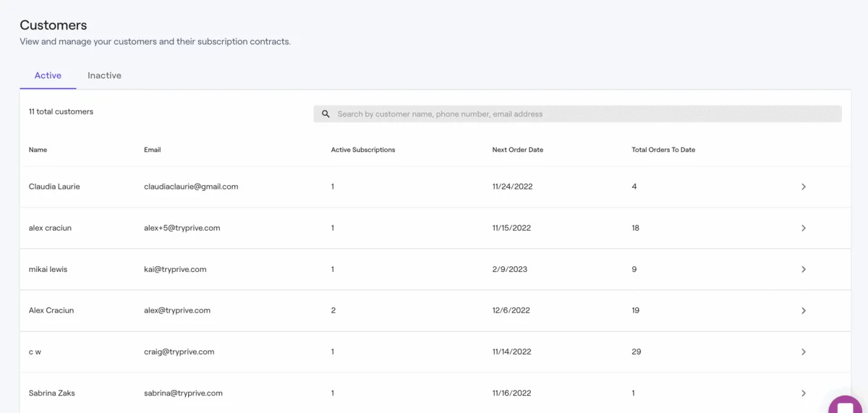
Task: Click total orders value 19
Action: pos(635,310)
